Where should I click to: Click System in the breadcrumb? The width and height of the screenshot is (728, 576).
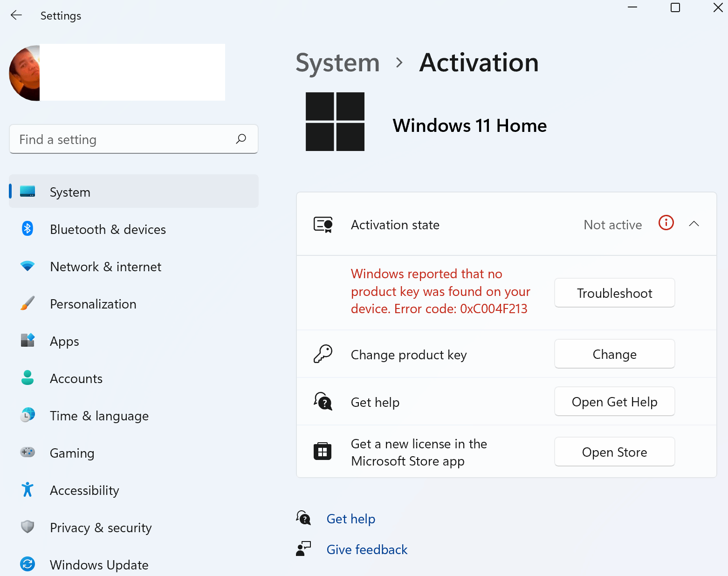pyautogui.click(x=338, y=62)
